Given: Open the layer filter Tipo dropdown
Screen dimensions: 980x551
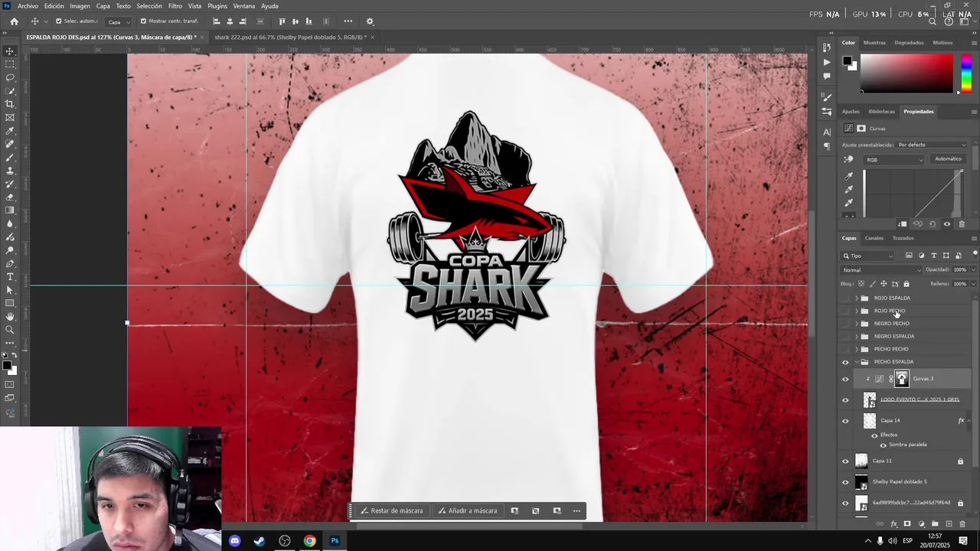Looking at the screenshot, I should (x=867, y=256).
